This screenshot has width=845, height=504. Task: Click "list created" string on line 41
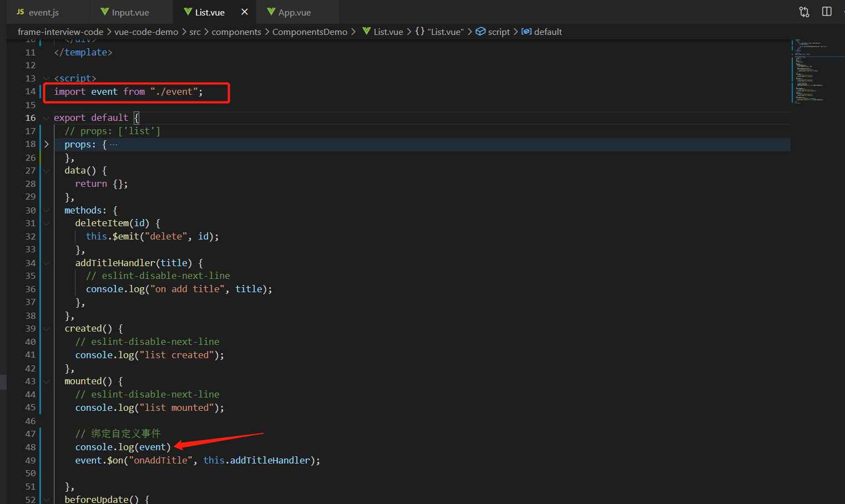click(x=177, y=355)
